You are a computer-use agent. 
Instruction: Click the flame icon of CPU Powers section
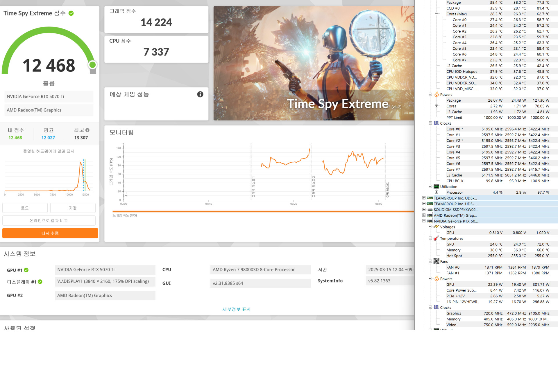coord(436,95)
